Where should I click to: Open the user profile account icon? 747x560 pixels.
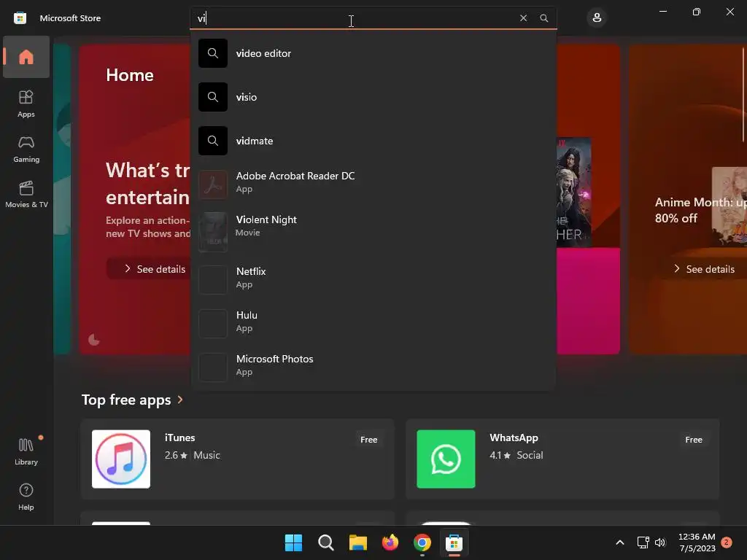(x=597, y=18)
